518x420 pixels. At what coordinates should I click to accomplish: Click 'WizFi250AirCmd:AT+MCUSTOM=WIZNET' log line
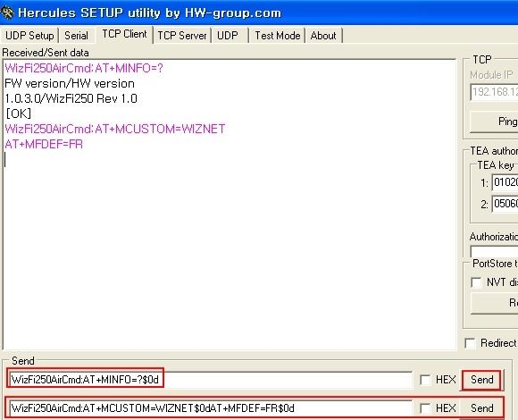[115, 129]
